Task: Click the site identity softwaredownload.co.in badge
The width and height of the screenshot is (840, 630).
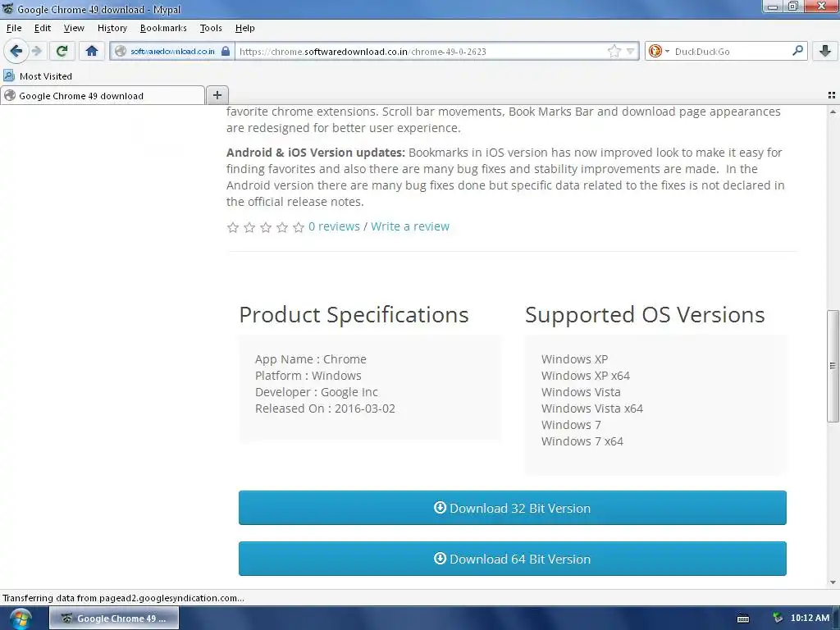Action: pyautogui.click(x=172, y=52)
